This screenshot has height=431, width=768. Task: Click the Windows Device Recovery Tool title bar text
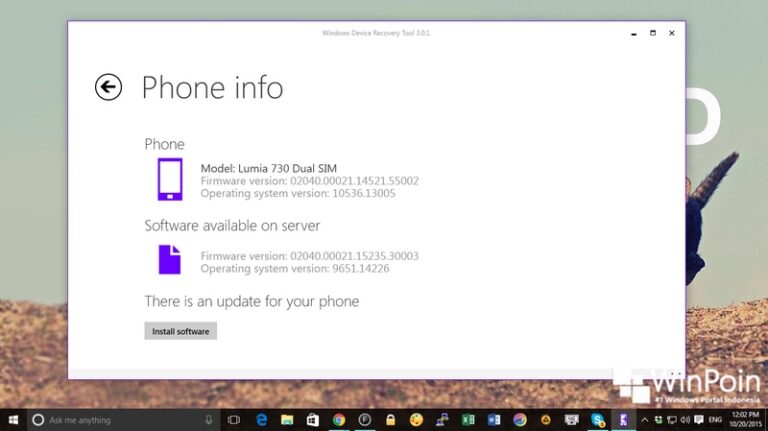(376, 33)
